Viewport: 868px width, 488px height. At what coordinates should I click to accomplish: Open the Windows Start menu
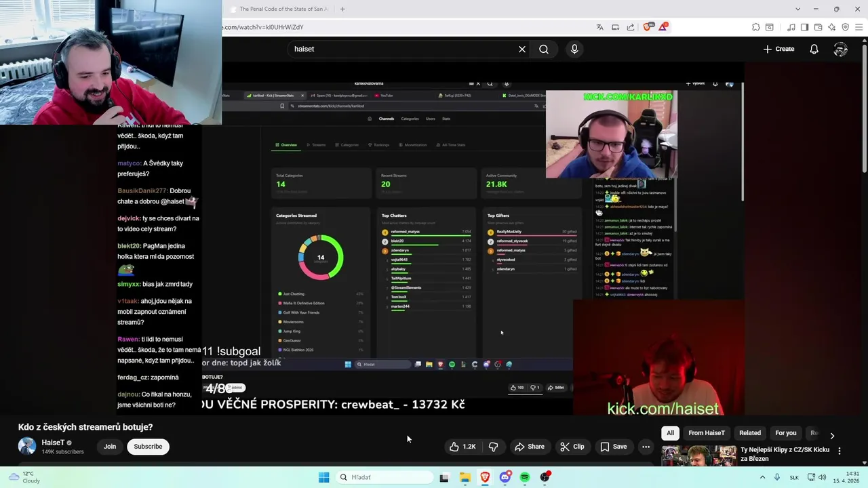324,477
